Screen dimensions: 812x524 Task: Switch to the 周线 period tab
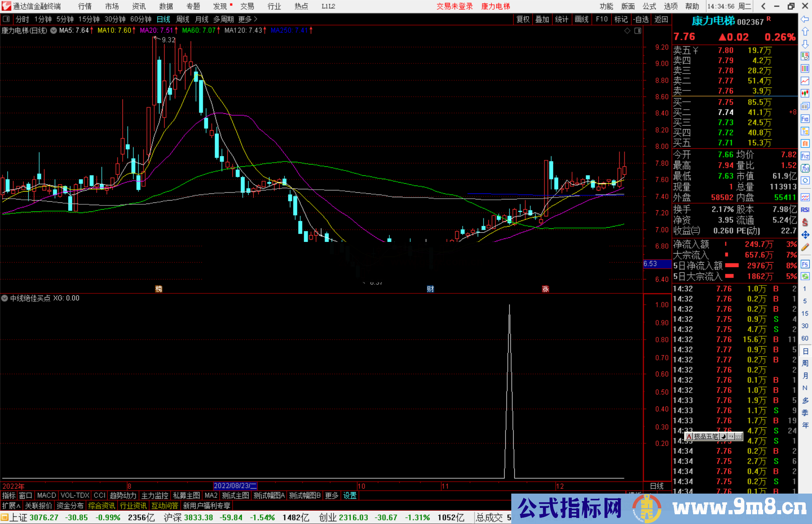point(182,19)
